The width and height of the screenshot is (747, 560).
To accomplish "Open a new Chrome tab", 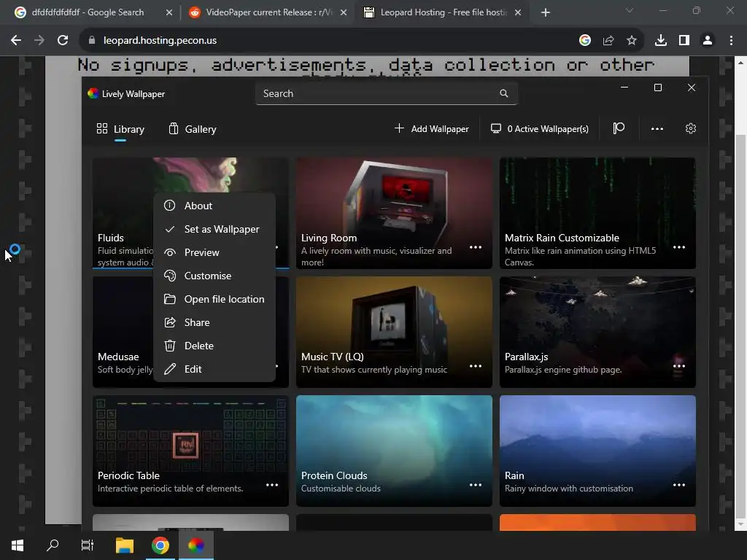I will pos(546,12).
